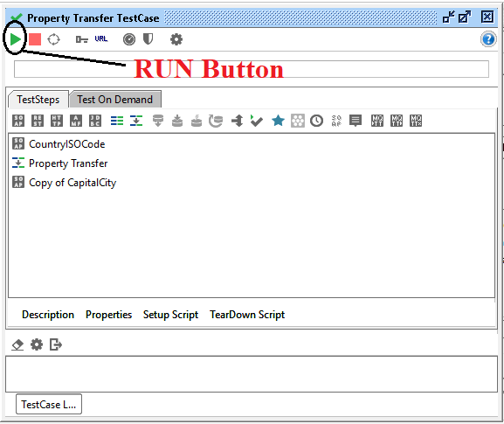Add a Properties step icon
The width and height of the screenshot is (504, 424).
(x=117, y=121)
